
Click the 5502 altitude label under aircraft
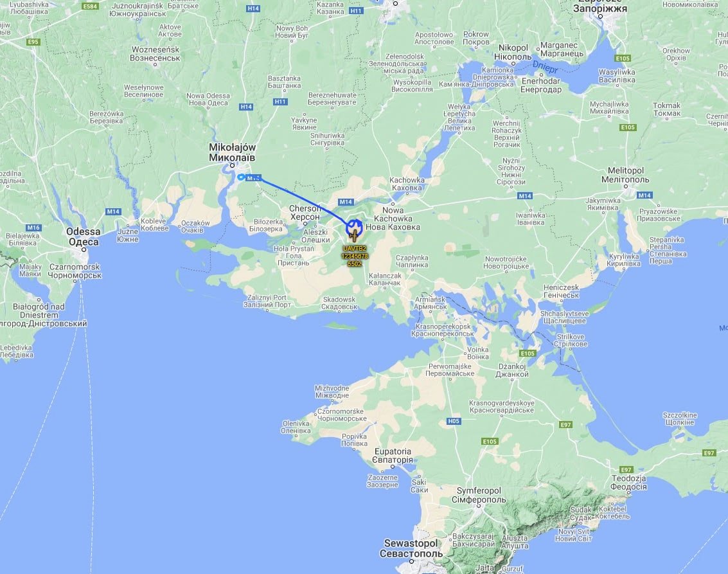[x=354, y=264]
